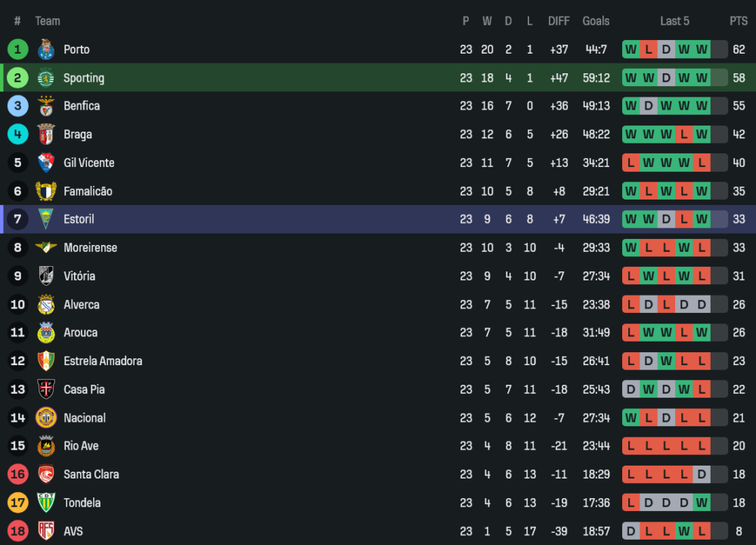The image size is (756, 545).
Task: Click the Sporting club crest icon
Action: (x=46, y=78)
